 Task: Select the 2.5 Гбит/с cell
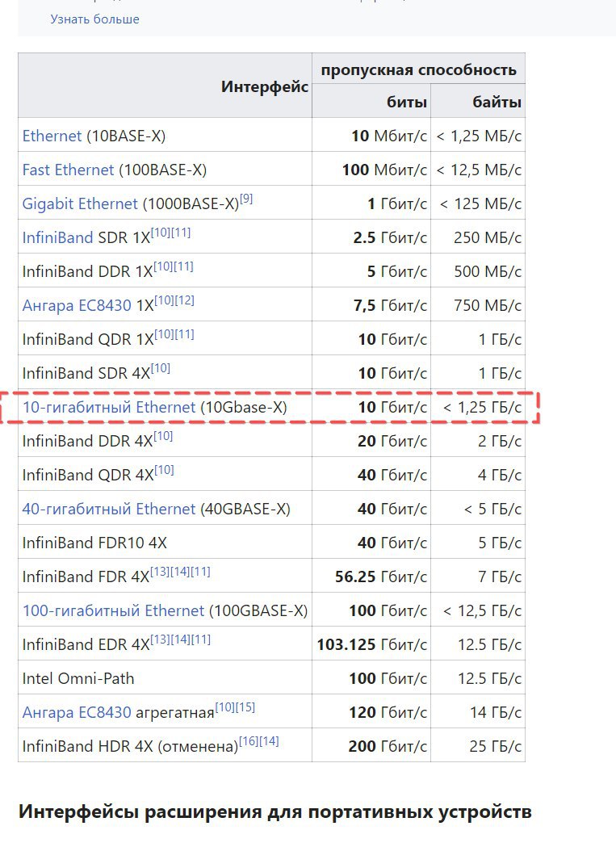pos(371,237)
